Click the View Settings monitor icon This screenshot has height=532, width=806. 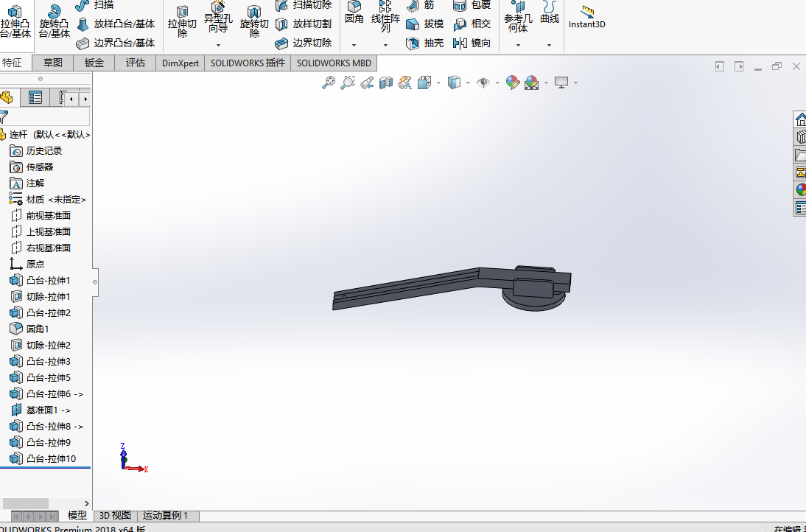561,83
